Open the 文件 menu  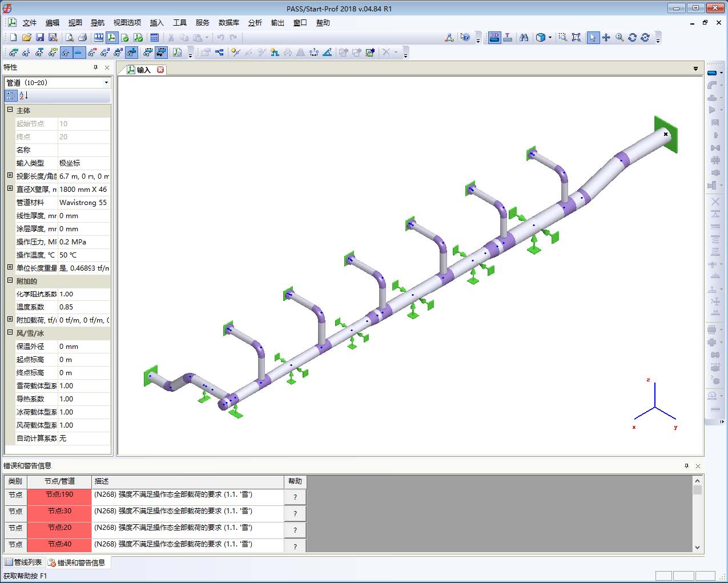(29, 23)
